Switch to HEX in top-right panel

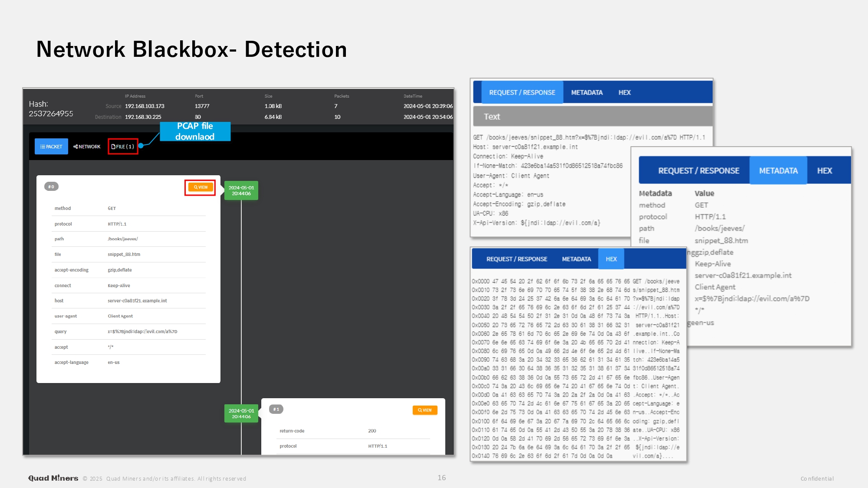[624, 92]
